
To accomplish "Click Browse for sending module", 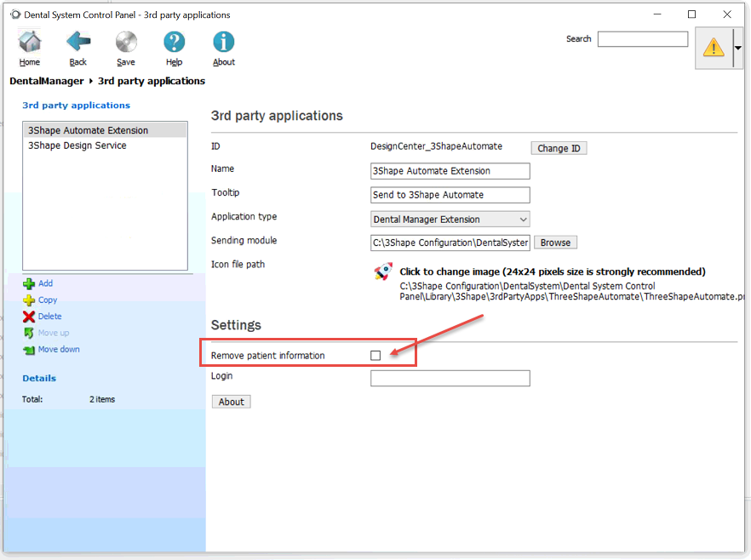I will [x=555, y=243].
